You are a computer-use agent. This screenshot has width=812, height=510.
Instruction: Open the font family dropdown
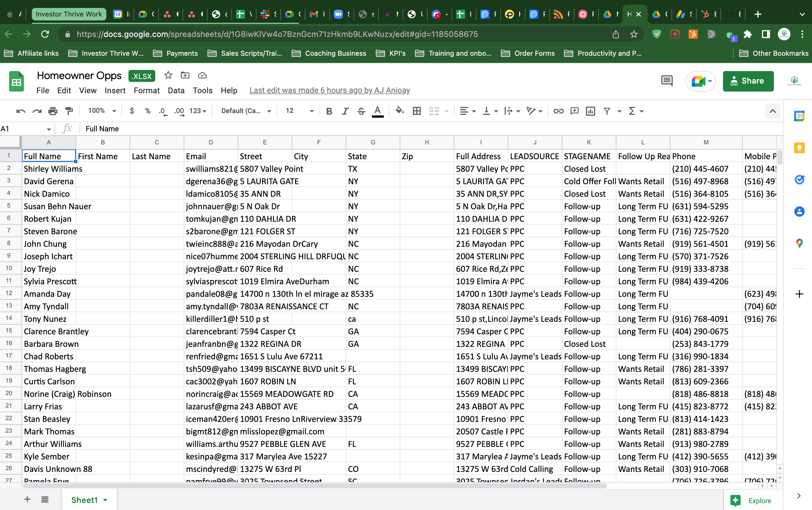[x=246, y=111]
